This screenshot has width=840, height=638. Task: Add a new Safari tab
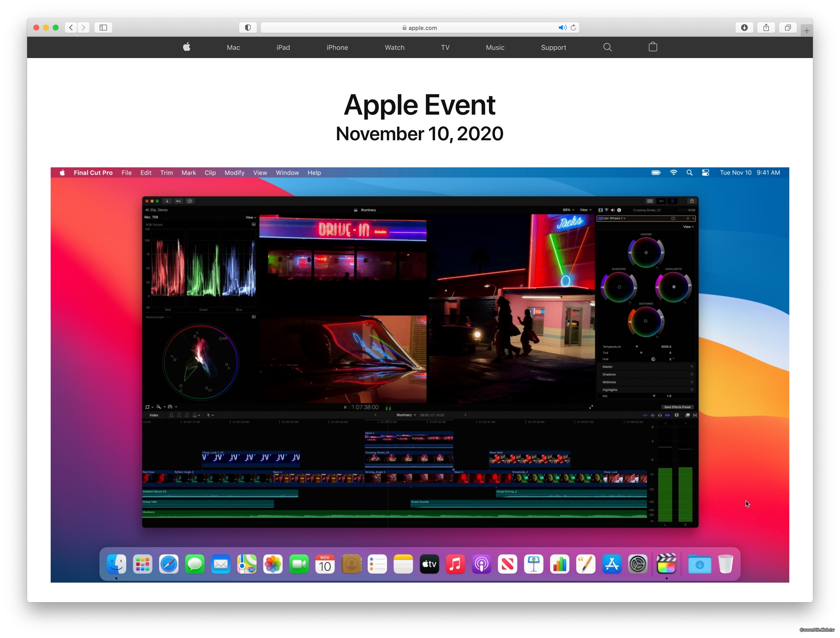(807, 30)
